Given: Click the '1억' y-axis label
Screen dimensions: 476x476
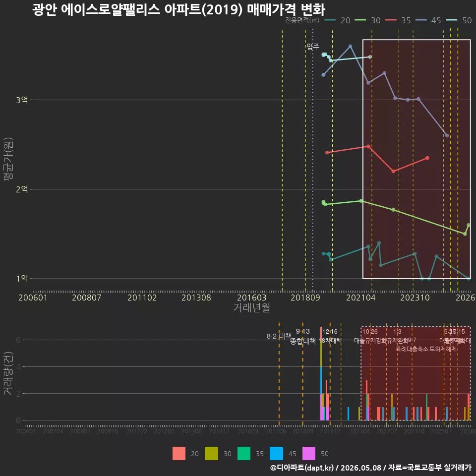Looking at the screenshot, I should [x=22, y=279].
